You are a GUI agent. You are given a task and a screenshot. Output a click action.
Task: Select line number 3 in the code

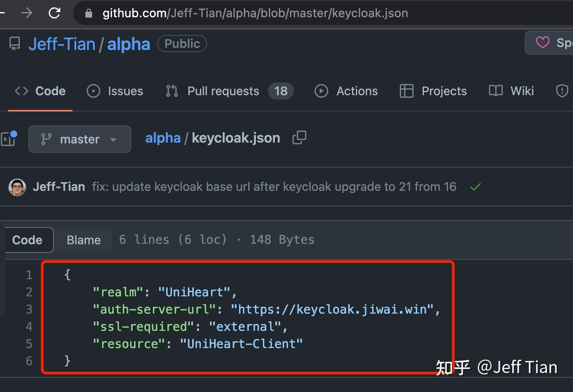point(28,309)
